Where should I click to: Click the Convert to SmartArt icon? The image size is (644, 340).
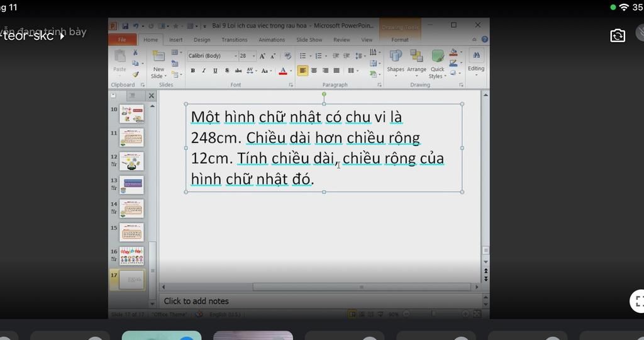pos(373,74)
